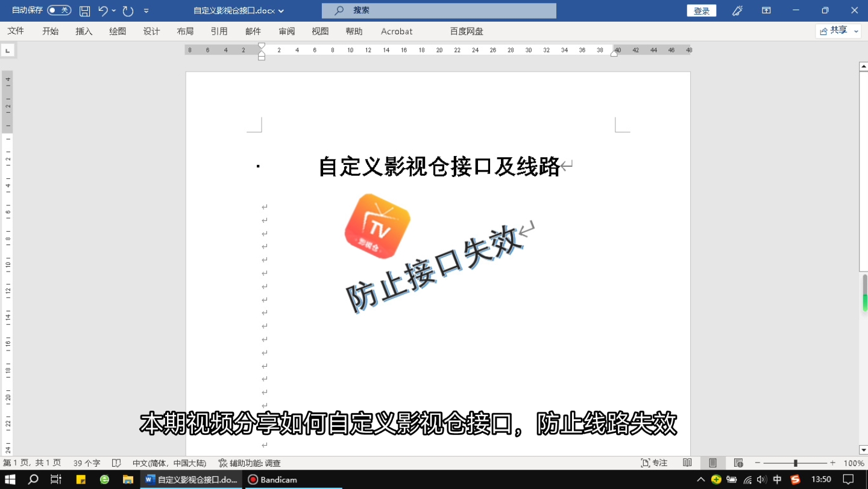Switch to the 开始 Home tab
The image size is (868, 489).
(51, 31)
